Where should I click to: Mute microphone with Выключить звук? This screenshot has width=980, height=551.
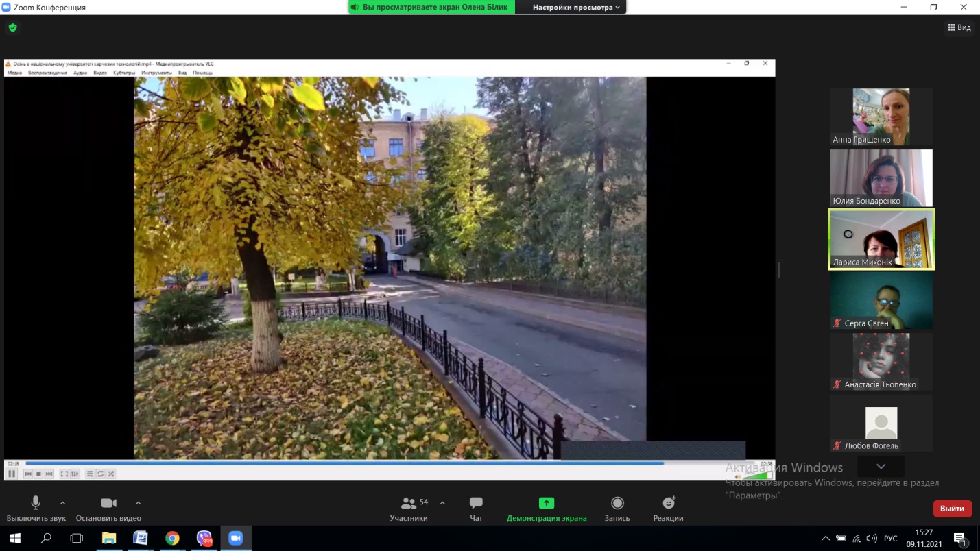tap(36, 509)
